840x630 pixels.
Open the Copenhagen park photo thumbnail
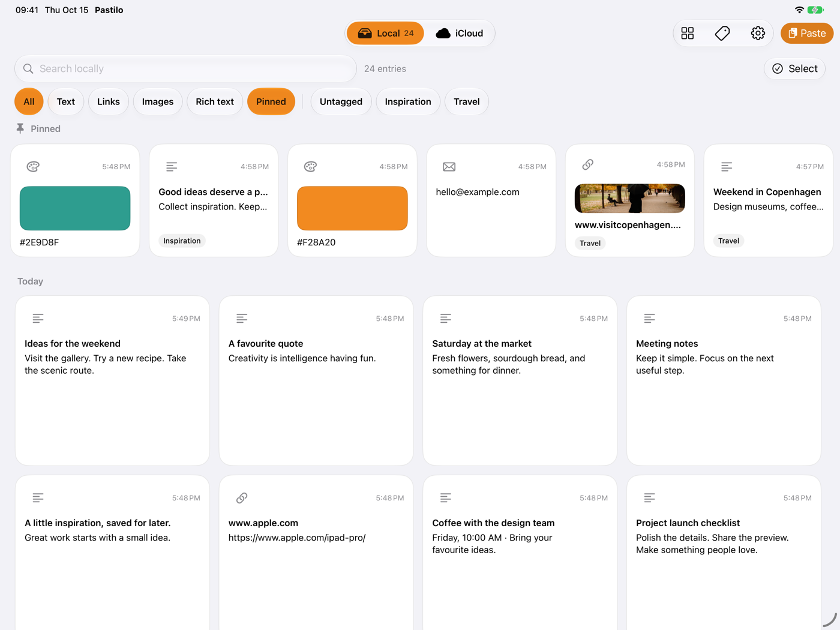(x=630, y=199)
